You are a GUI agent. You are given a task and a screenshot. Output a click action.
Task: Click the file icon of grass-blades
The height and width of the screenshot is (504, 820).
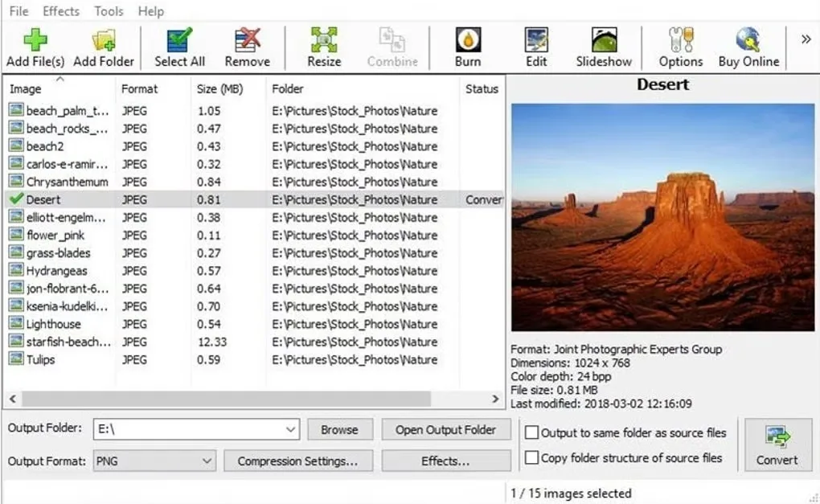(x=16, y=252)
